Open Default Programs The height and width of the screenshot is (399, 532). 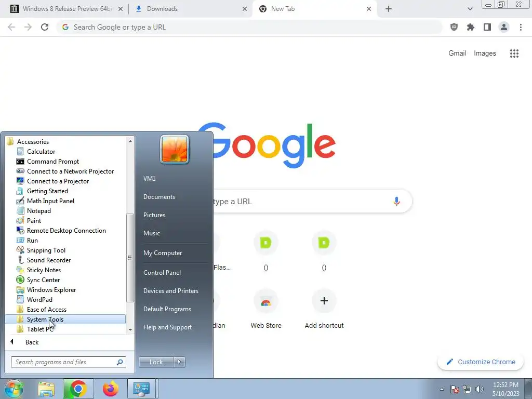tap(167, 309)
